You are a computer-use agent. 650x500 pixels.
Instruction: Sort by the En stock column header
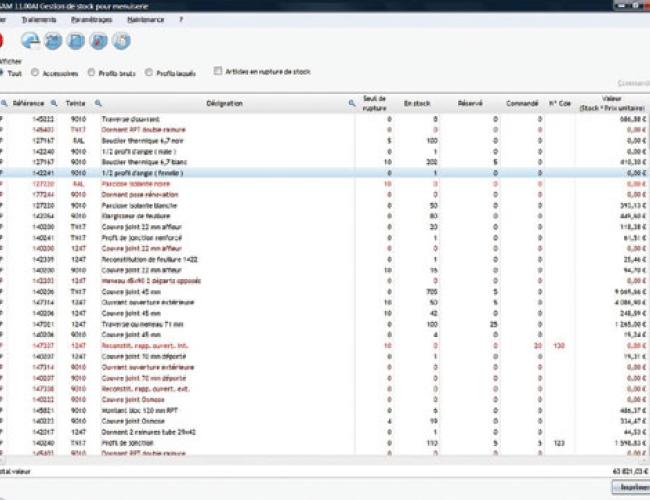(x=417, y=103)
